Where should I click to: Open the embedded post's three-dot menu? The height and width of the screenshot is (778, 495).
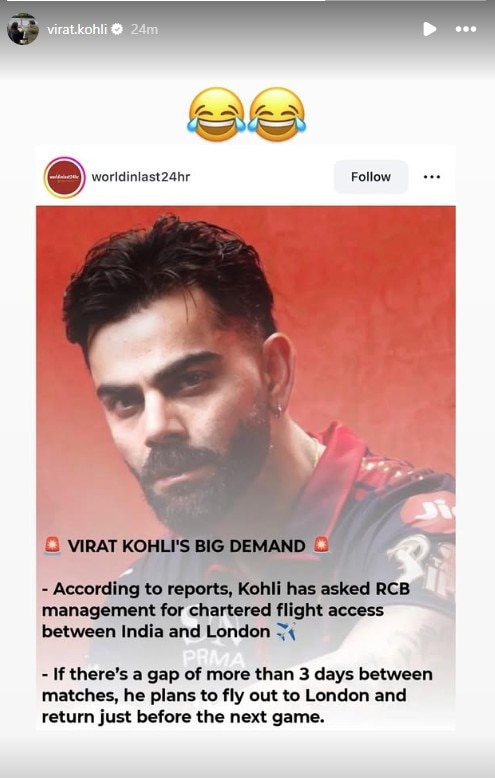432,177
